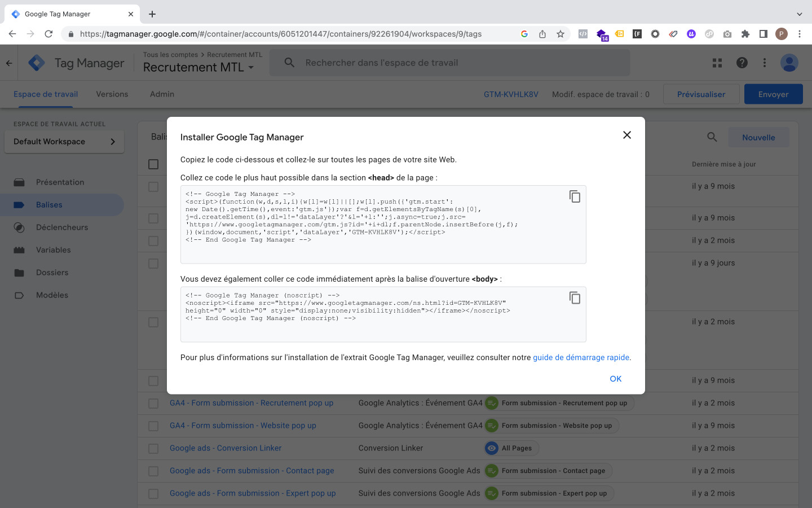Image resolution: width=812 pixels, height=508 pixels.
Task: Click the Envoyer button
Action: tap(773, 94)
